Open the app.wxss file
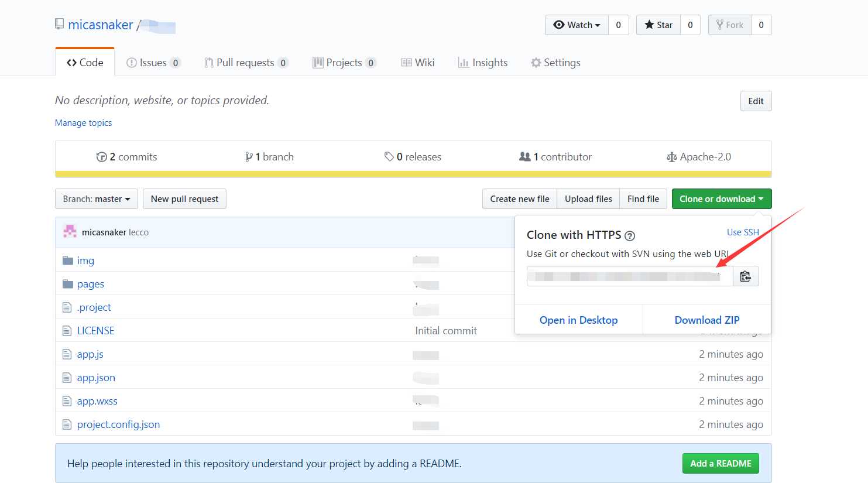 point(97,401)
